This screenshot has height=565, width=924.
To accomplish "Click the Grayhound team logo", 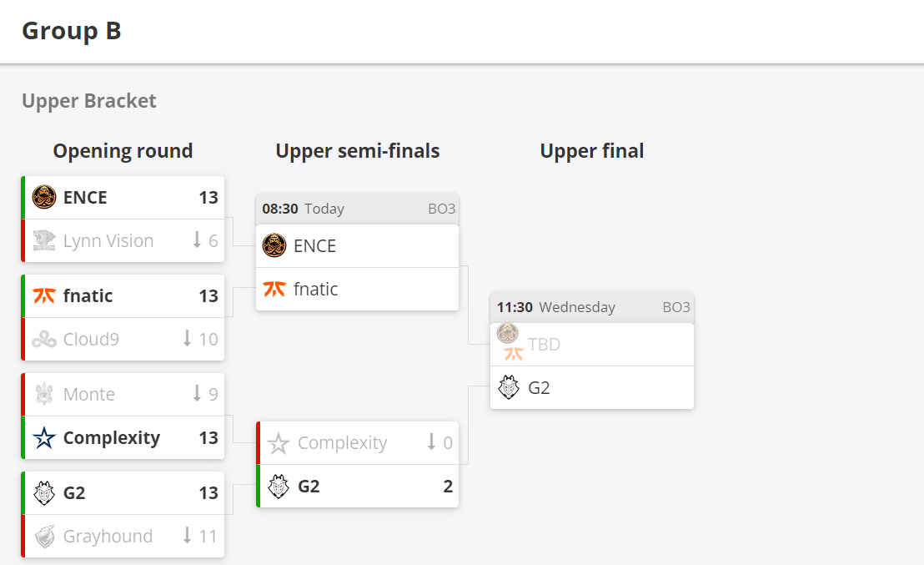I will (44, 536).
